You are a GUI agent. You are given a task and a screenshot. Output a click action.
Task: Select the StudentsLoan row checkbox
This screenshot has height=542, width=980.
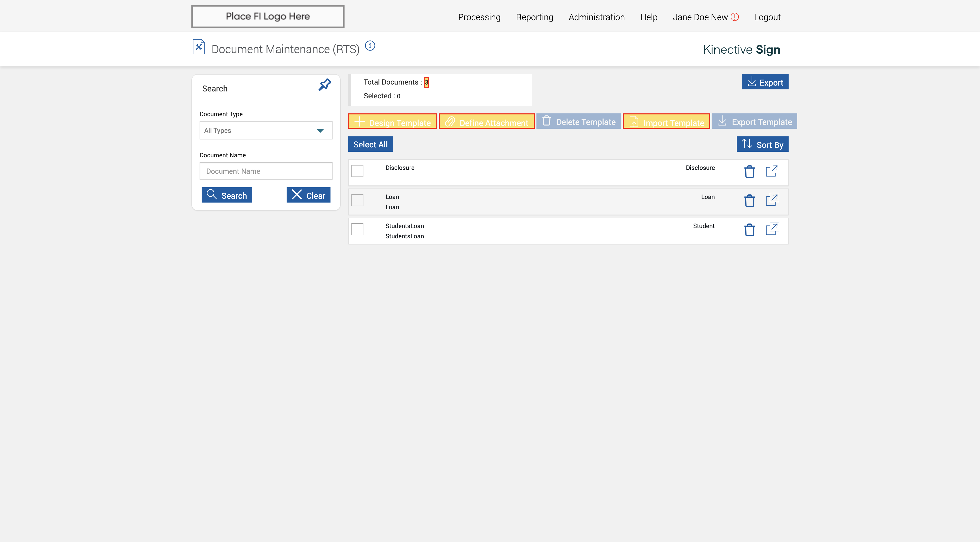357,229
